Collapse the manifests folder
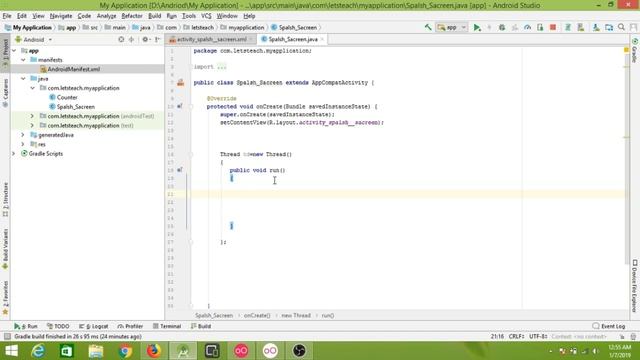 (x=23, y=60)
